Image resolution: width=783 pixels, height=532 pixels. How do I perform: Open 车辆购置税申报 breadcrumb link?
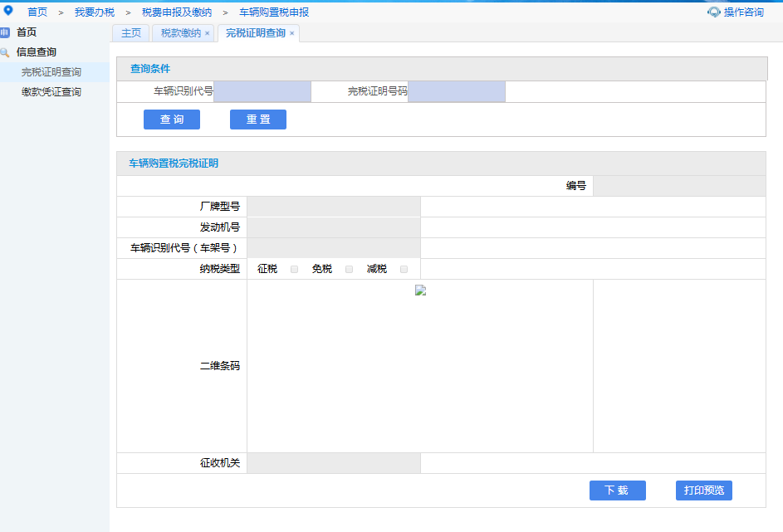274,12
